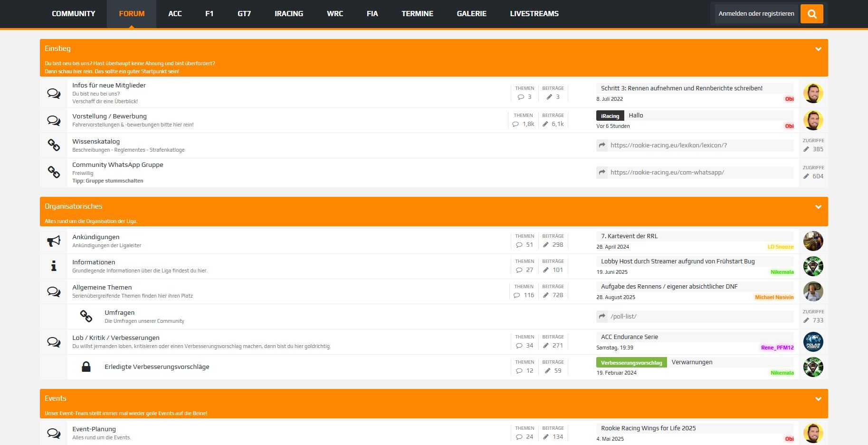Collapse the Einstieg category section
This screenshot has height=445, width=868.
pyautogui.click(x=818, y=49)
